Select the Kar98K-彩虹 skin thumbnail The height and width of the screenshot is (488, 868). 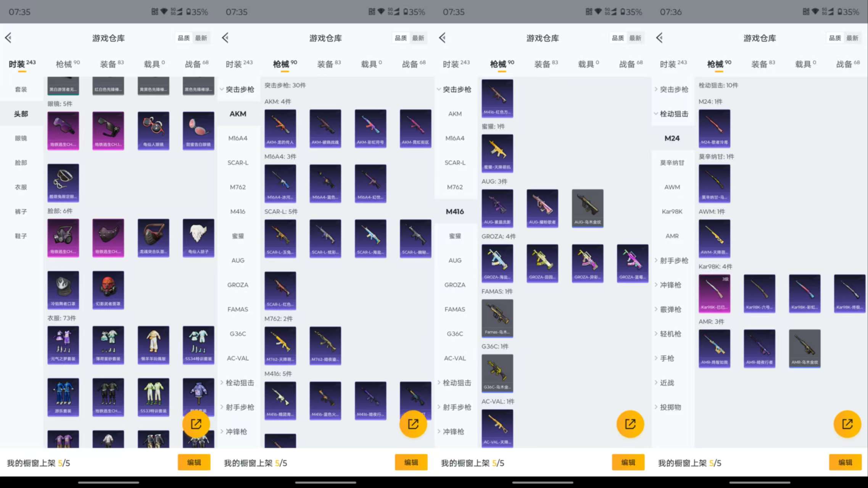click(804, 293)
